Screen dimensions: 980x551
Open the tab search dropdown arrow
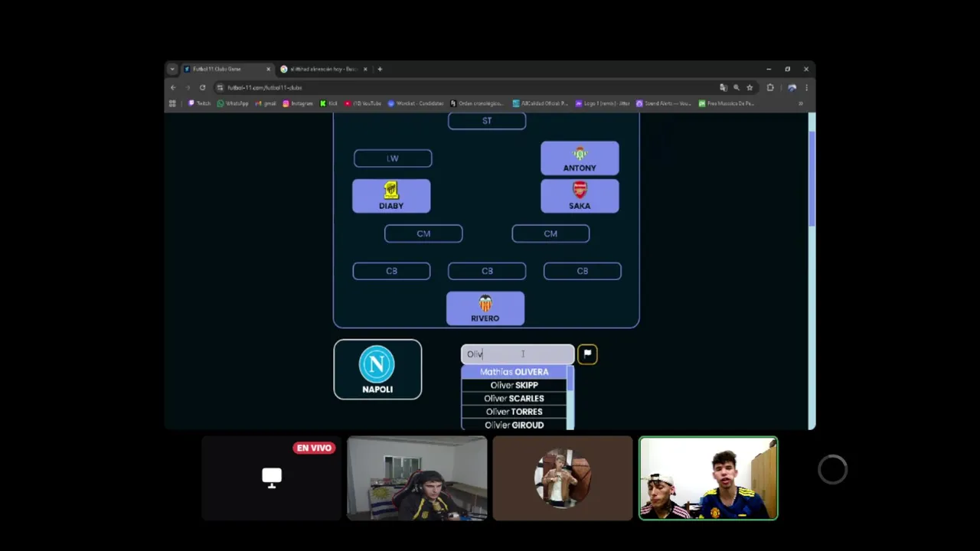172,69
